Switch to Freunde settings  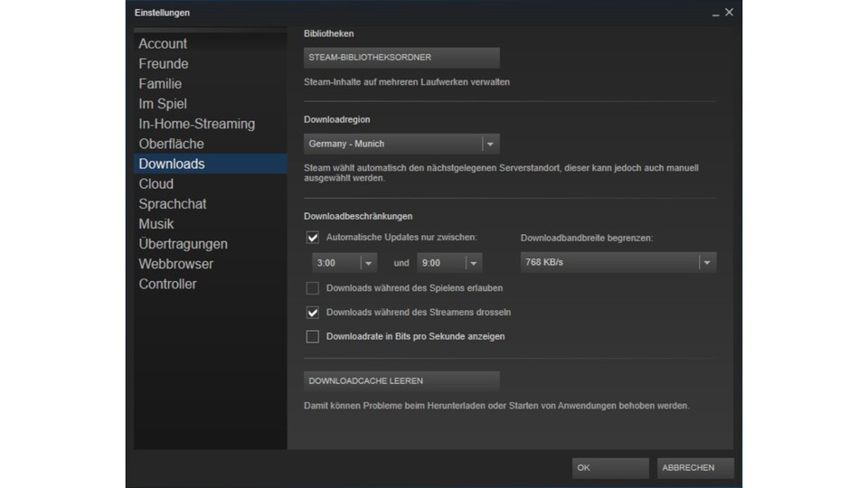coord(164,64)
